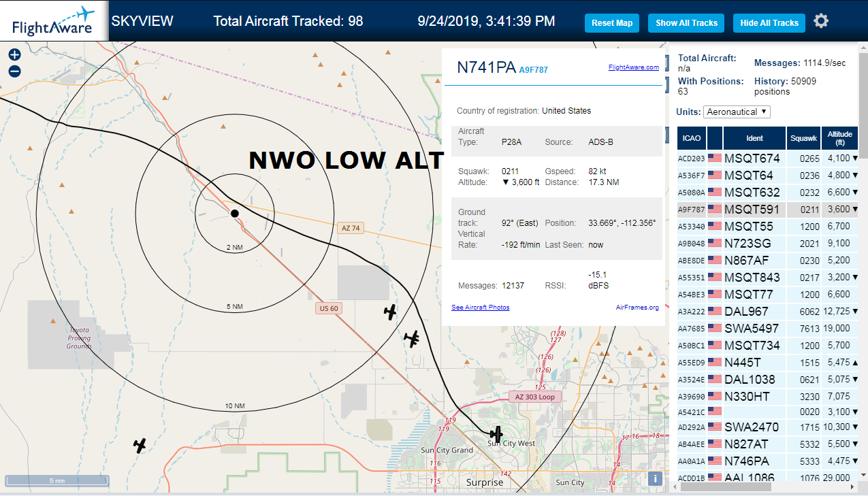
Task: Select the MSQT632 aircraft row ident
Action: pos(752,193)
